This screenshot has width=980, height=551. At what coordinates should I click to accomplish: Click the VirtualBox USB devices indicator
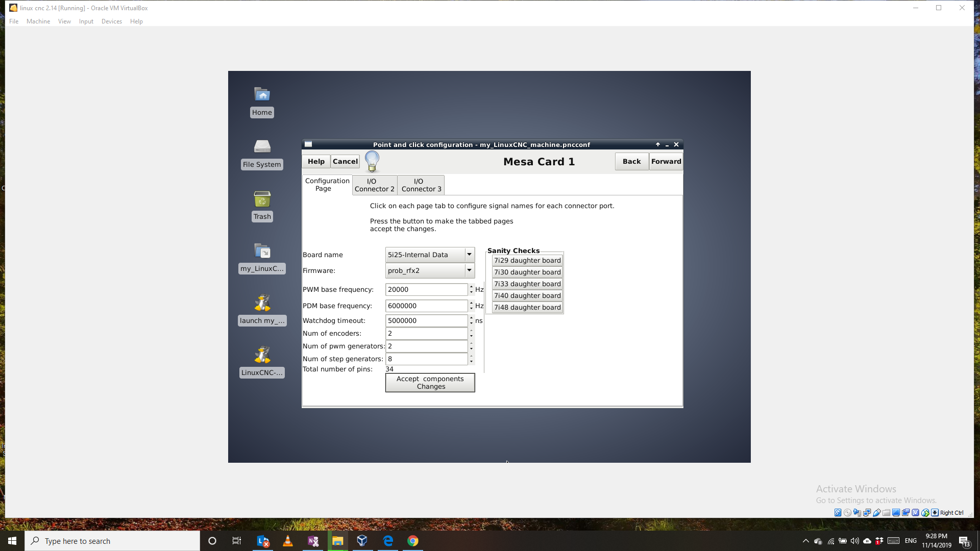click(876, 513)
